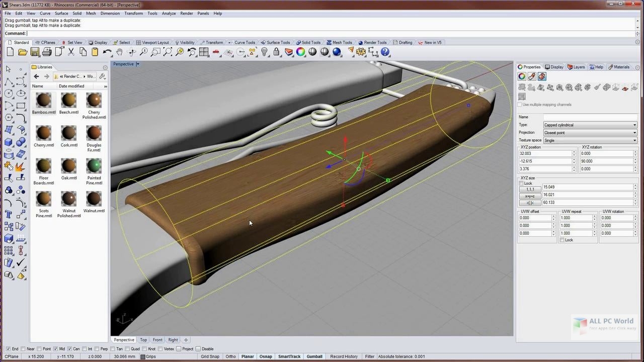
Task: Open the Texture space dropdown
Action: pyautogui.click(x=590, y=140)
